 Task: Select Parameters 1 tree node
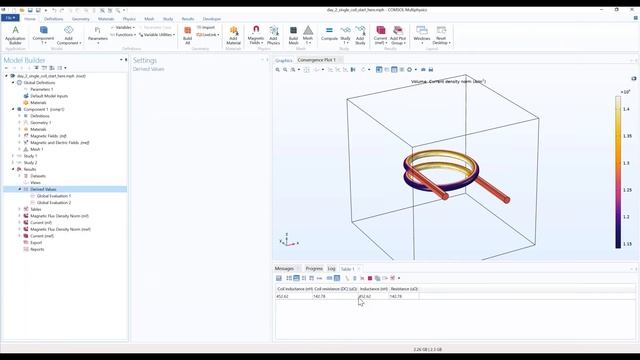click(41, 89)
